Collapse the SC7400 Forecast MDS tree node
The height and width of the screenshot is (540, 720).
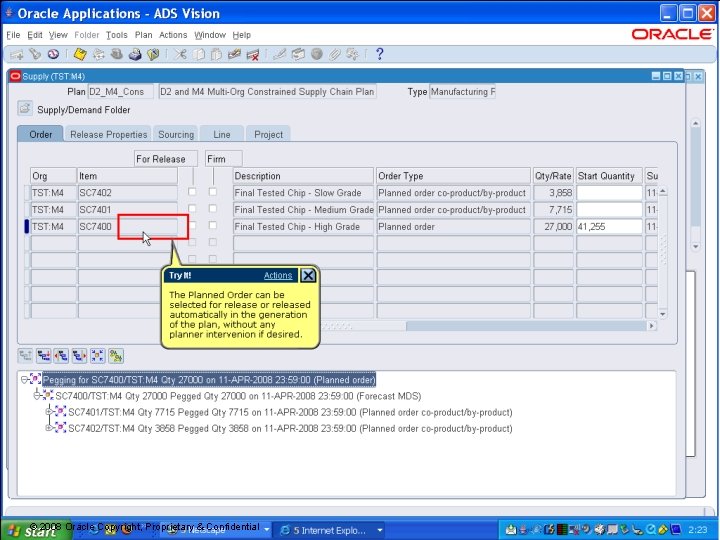coord(37,395)
